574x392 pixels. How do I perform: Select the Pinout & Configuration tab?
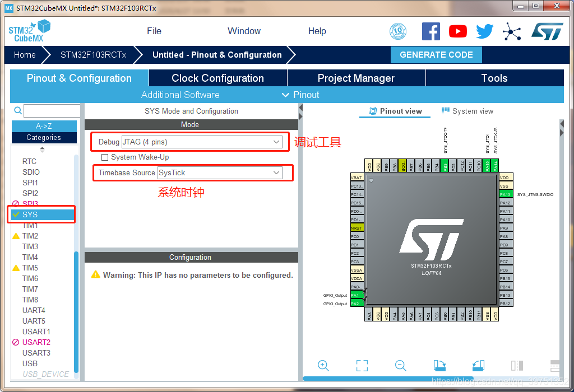point(79,78)
